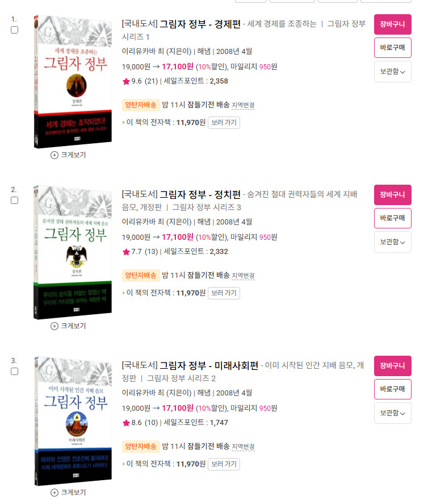Click 지역변경 link for the first book
The height and width of the screenshot is (504, 428).
243,106
